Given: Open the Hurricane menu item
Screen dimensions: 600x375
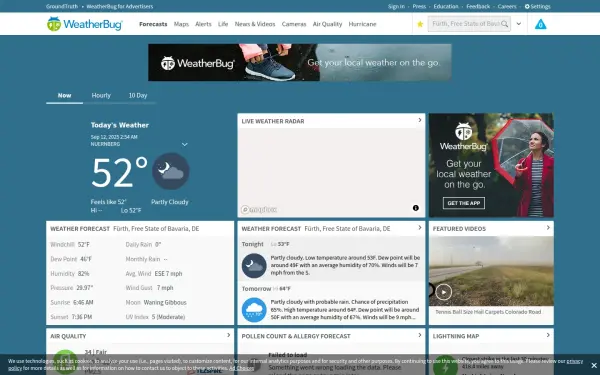Looking at the screenshot, I should [x=362, y=24].
